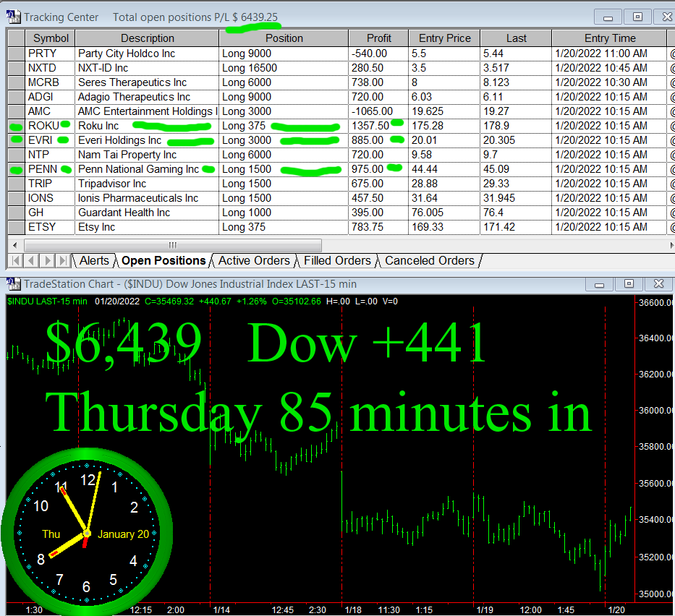Sort by Profit column header
Screen dimensions: 675x616
pyautogui.click(x=378, y=38)
